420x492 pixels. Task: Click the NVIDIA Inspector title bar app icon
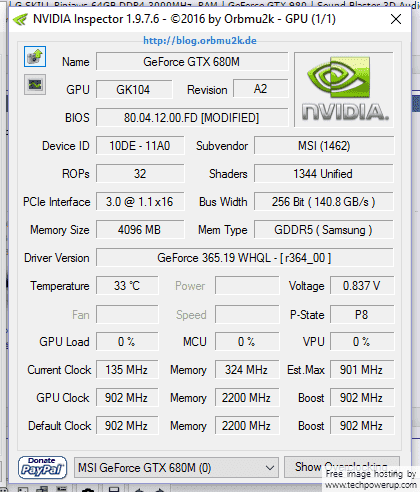20,20
